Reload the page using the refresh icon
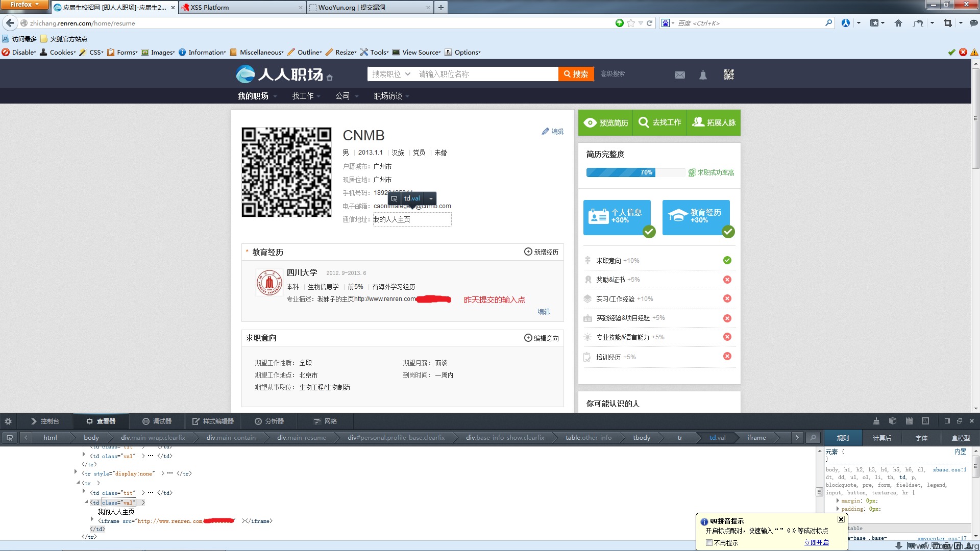 (x=650, y=23)
